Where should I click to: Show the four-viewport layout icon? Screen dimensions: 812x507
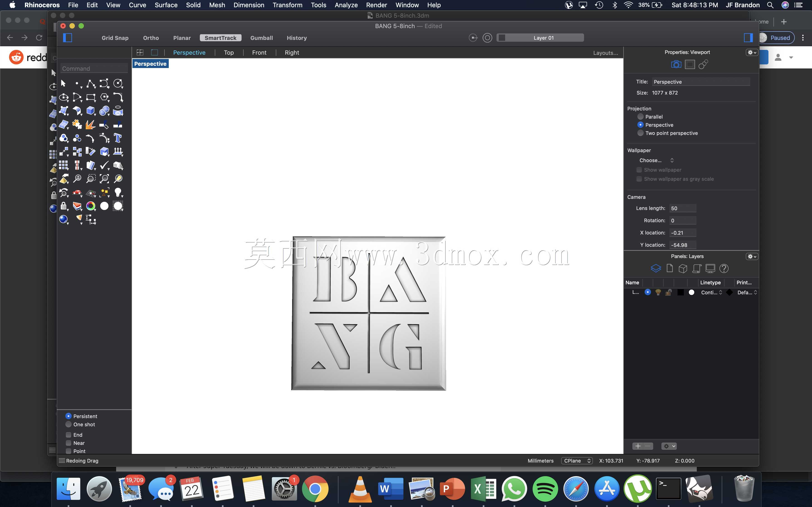140,52
